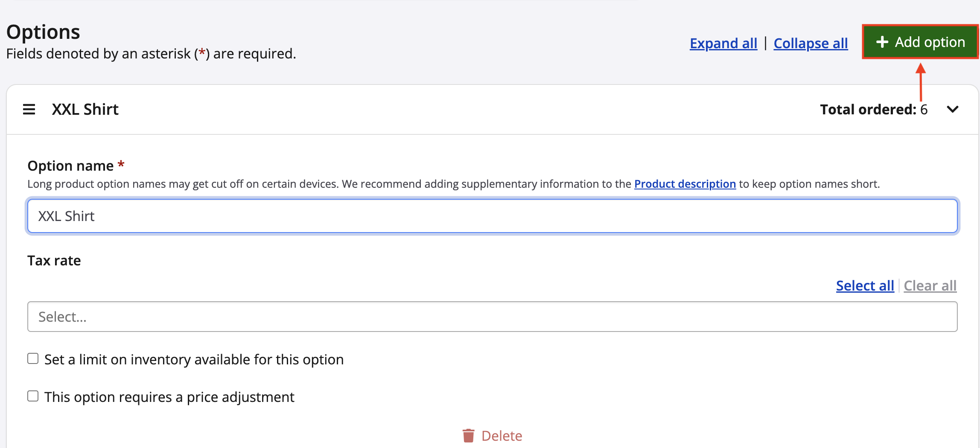Click the 'Set a limit on inventory' label text
This screenshot has width=980, height=448.
(x=194, y=360)
